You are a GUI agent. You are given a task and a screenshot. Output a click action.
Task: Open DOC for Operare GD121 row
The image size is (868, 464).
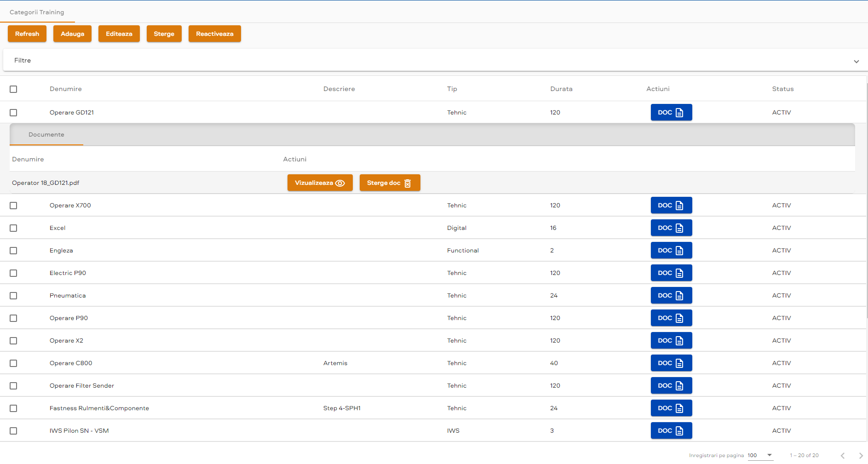click(x=671, y=112)
